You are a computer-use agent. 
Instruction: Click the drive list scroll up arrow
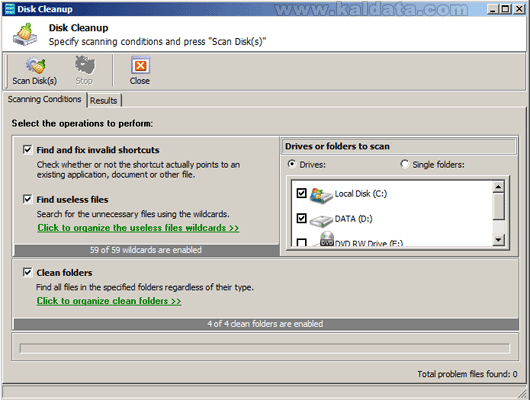pyautogui.click(x=499, y=187)
